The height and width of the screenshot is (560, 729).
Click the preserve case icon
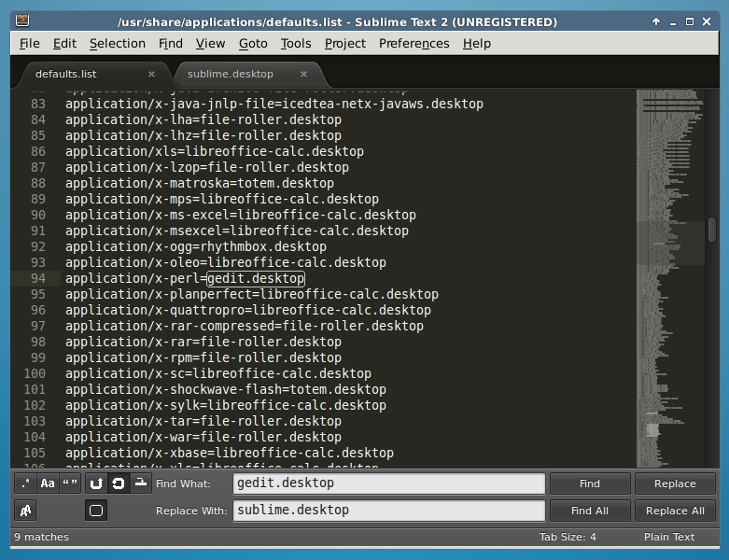(x=25, y=511)
